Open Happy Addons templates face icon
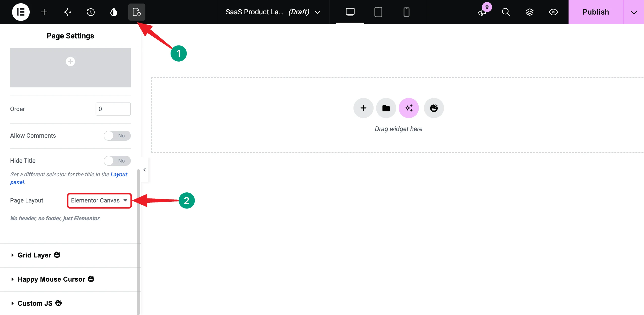644x315 pixels. (434, 108)
